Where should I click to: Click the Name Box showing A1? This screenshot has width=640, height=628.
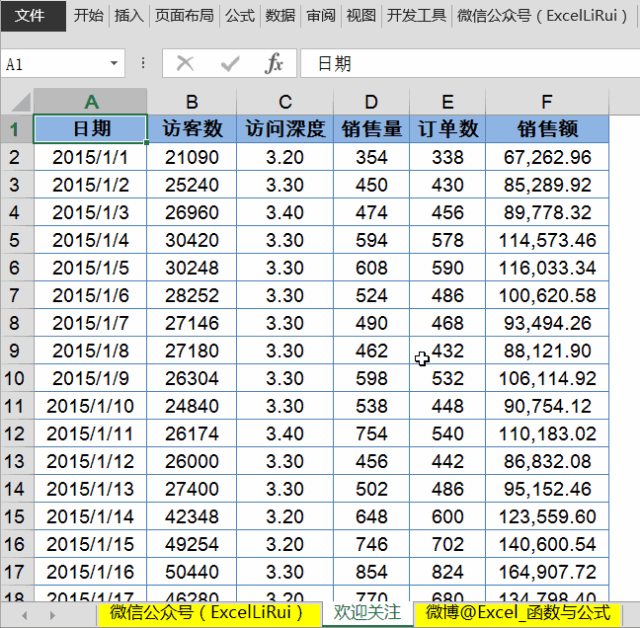point(62,64)
